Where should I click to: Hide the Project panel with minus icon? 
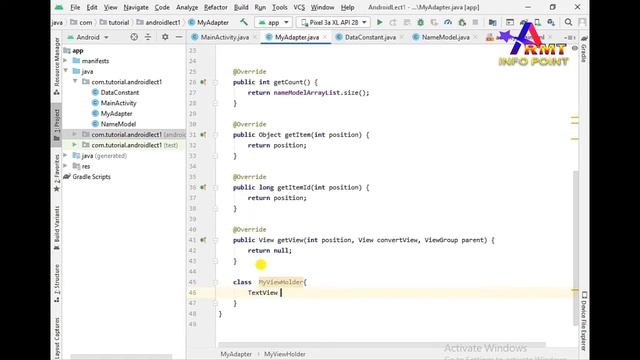point(179,37)
